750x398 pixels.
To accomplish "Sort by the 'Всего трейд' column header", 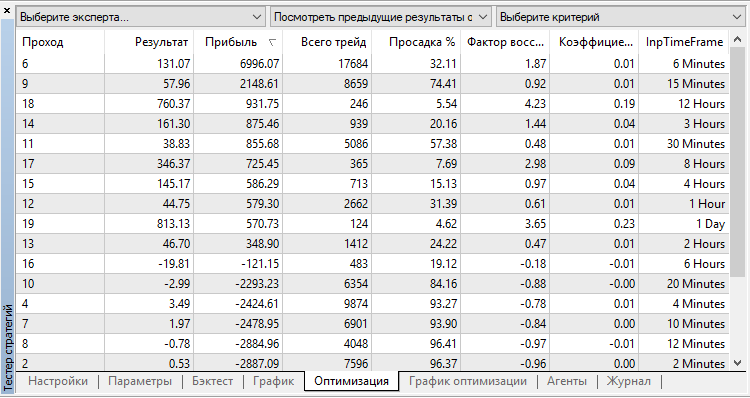I will click(x=327, y=42).
